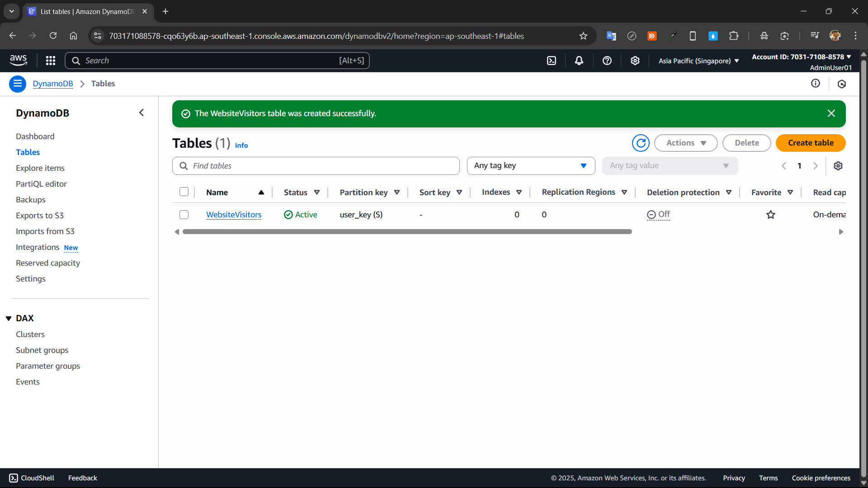Open Cookie preferences in the footer
868x488 pixels.
point(821,478)
